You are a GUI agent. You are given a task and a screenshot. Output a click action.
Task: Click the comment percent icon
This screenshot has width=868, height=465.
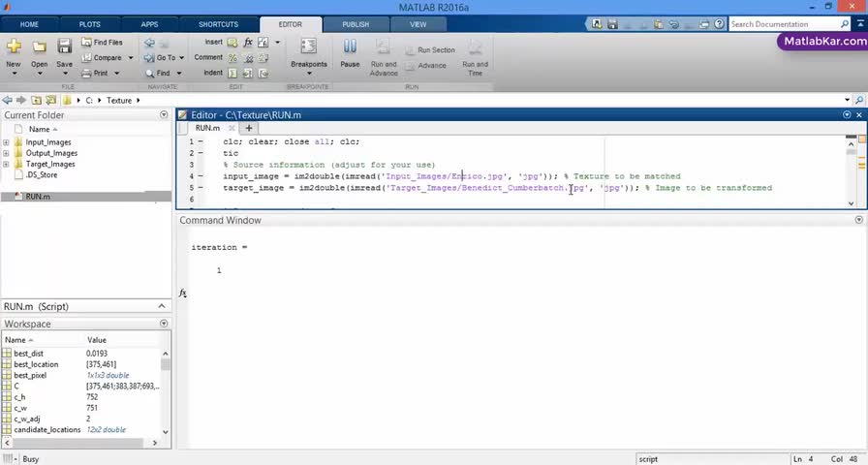[x=232, y=57]
